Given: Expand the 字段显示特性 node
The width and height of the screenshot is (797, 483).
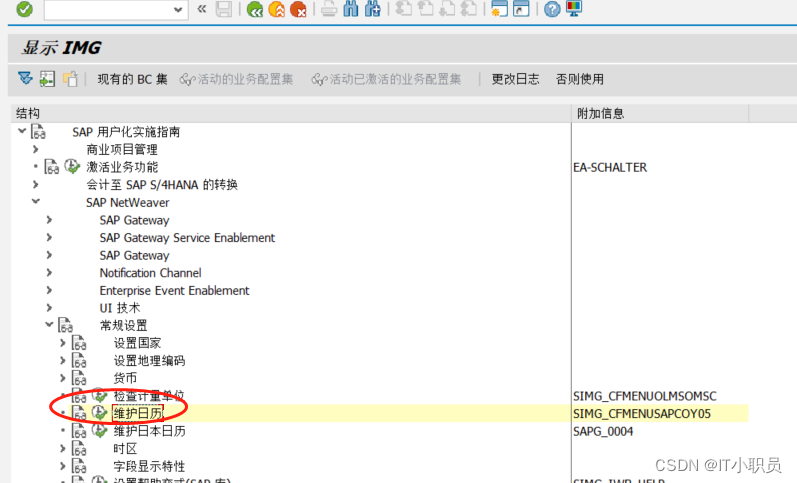Looking at the screenshot, I should 63,466.
